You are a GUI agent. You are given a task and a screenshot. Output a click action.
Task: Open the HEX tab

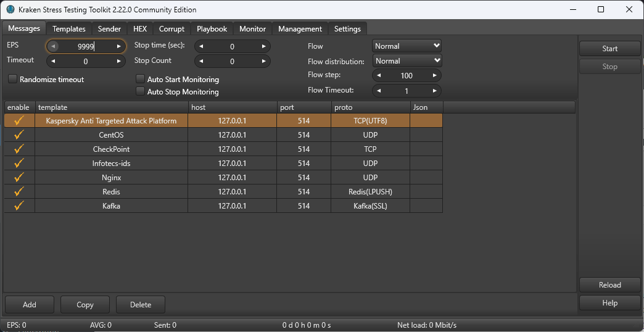[140, 29]
